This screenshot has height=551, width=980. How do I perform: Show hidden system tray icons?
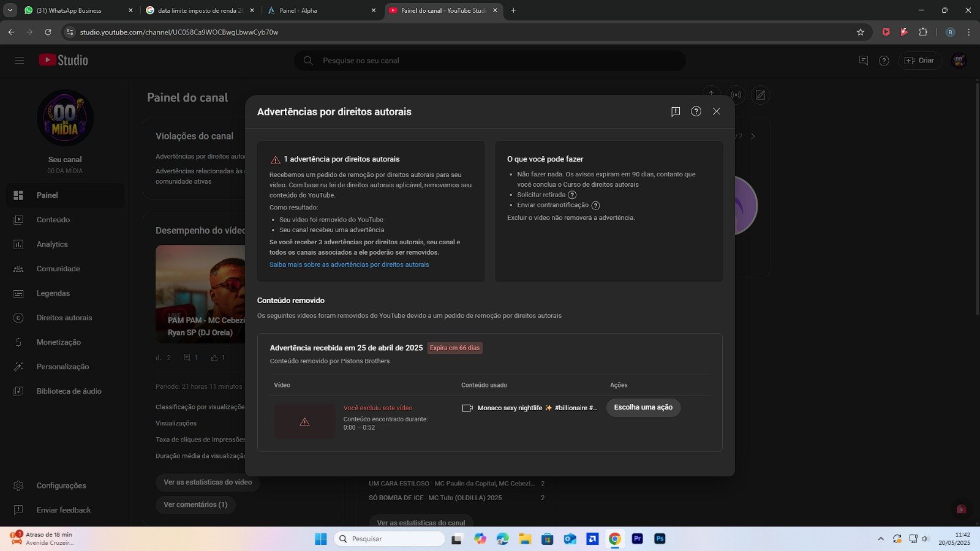pyautogui.click(x=881, y=539)
